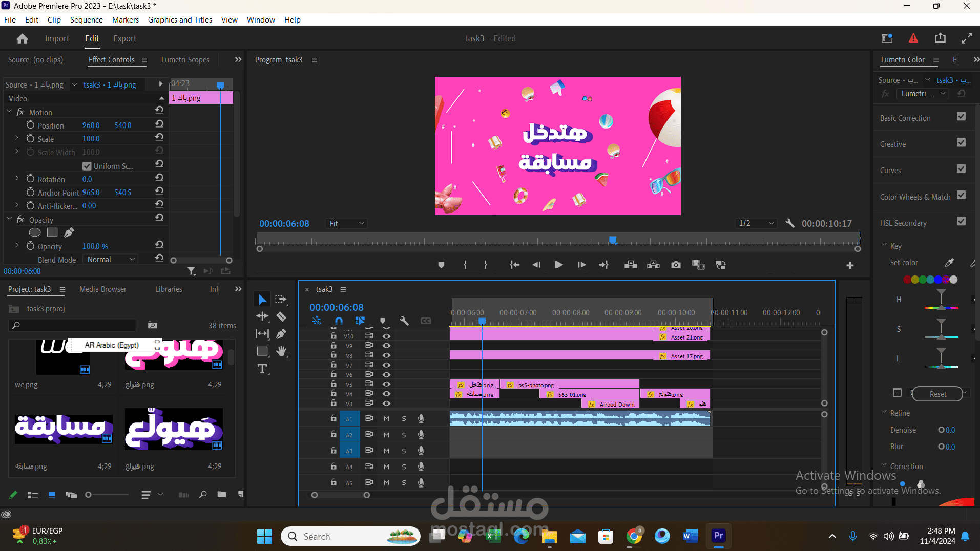
Task: Go to the Export workspace
Action: pos(124,38)
